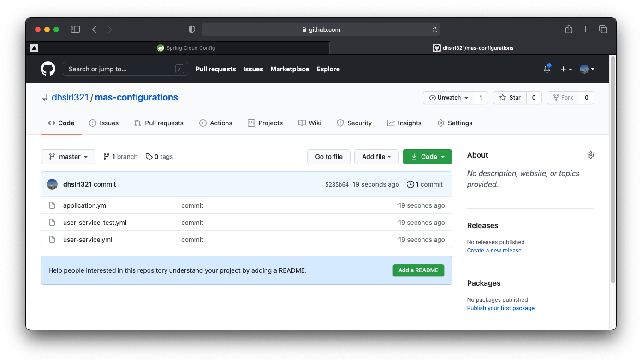Open the notifications bell
642x364 pixels.
pyautogui.click(x=547, y=69)
